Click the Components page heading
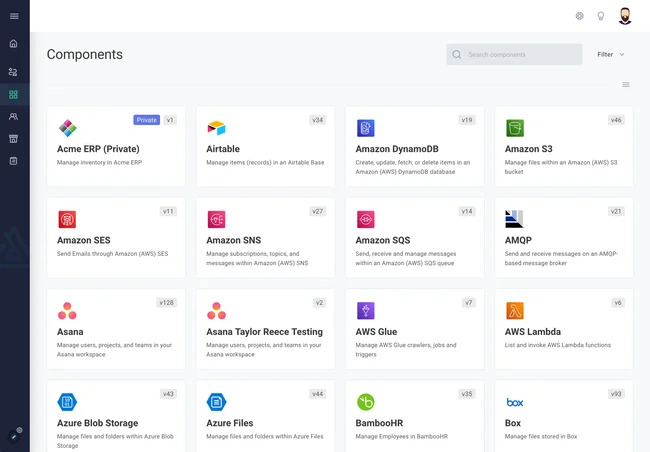 click(x=85, y=54)
